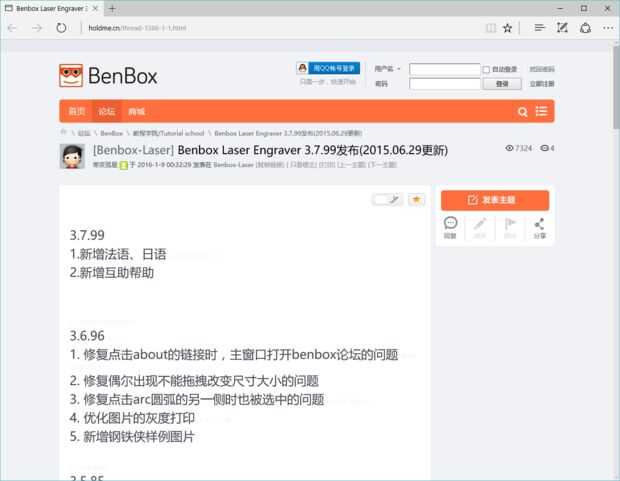620x481 pixels.
Task: Open the Share icon in the browser toolbar
Action: coord(585,28)
